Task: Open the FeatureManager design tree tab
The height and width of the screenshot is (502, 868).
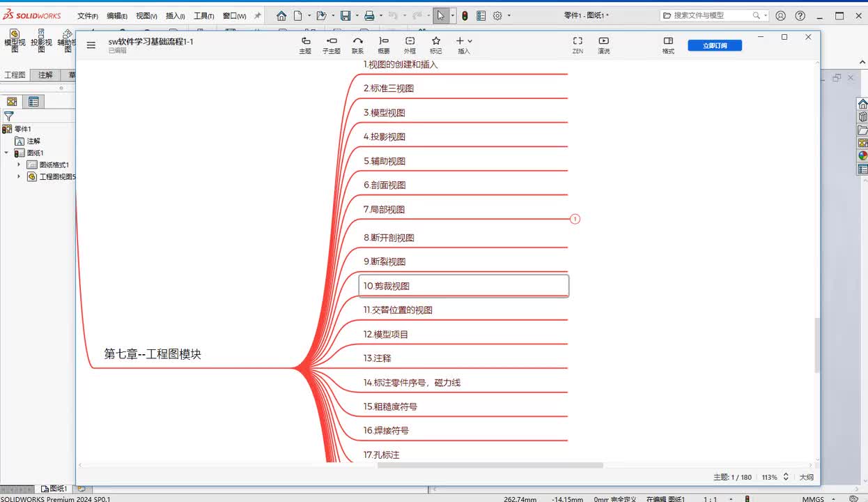Action: pyautogui.click(x=12, y=102)
